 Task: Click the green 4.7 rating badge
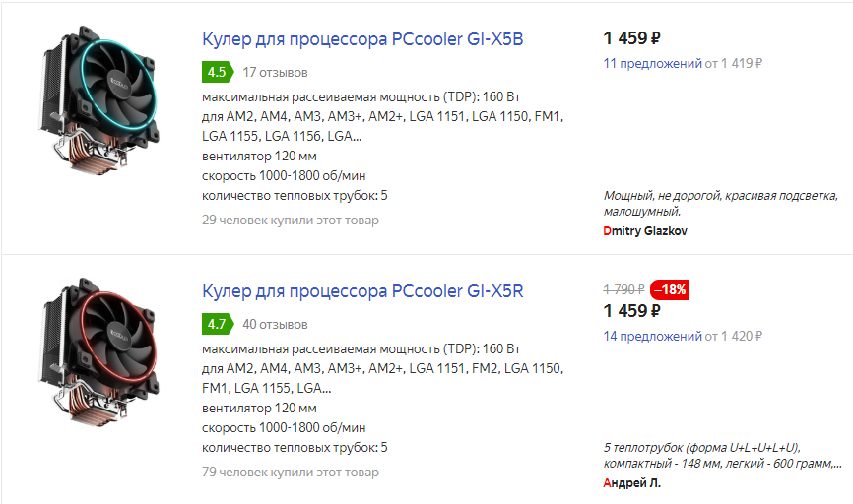217,323
